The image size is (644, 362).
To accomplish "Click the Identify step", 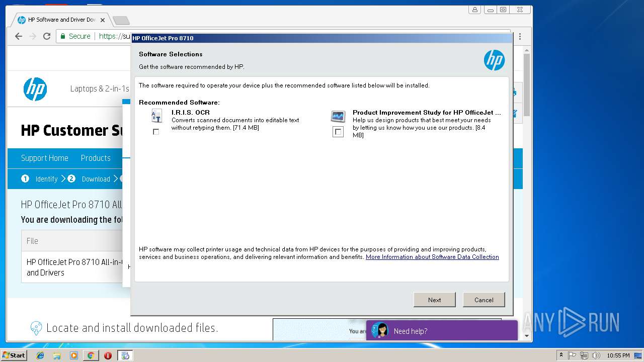I will (40, 179).
